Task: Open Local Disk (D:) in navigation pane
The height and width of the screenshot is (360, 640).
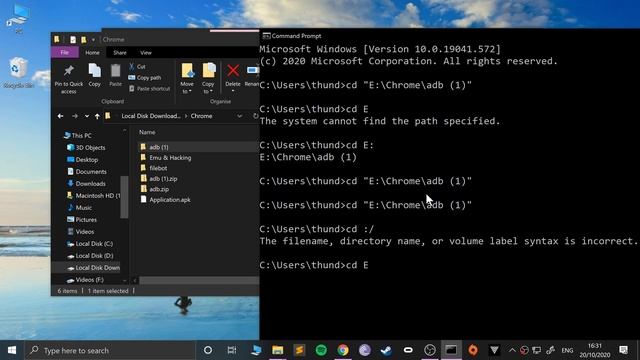Action: click(x=94, y=256)
